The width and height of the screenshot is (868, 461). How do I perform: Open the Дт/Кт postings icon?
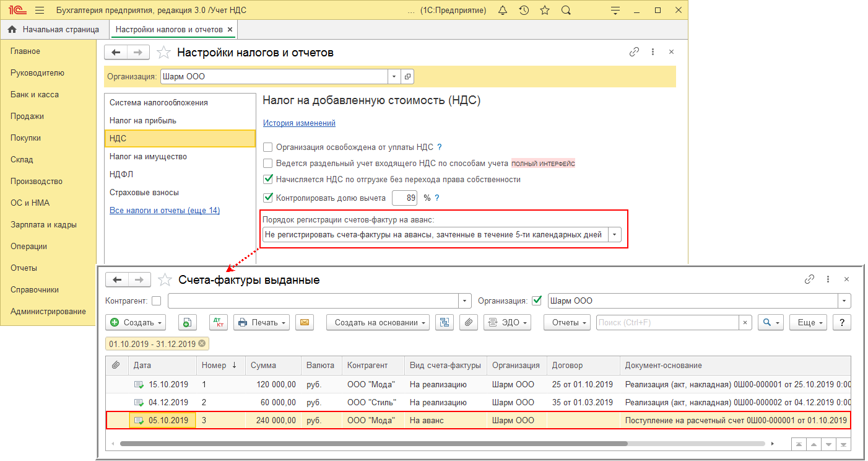[x=218, y=322]
